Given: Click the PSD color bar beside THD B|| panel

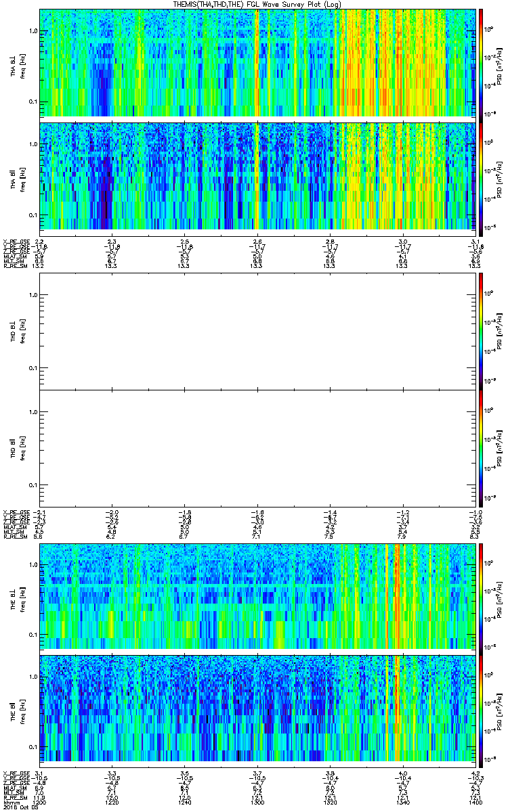Looking at the screenshot, I should [482, 448].
